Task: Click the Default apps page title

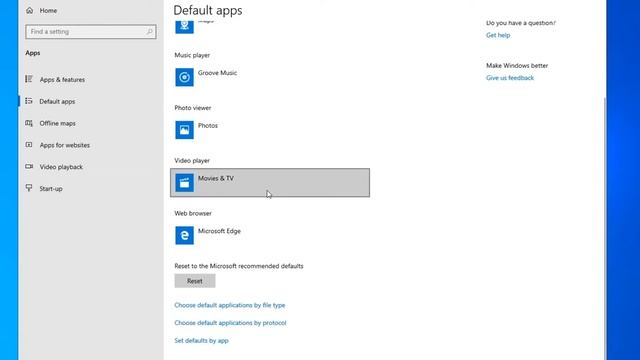Action: coord(208,10)
